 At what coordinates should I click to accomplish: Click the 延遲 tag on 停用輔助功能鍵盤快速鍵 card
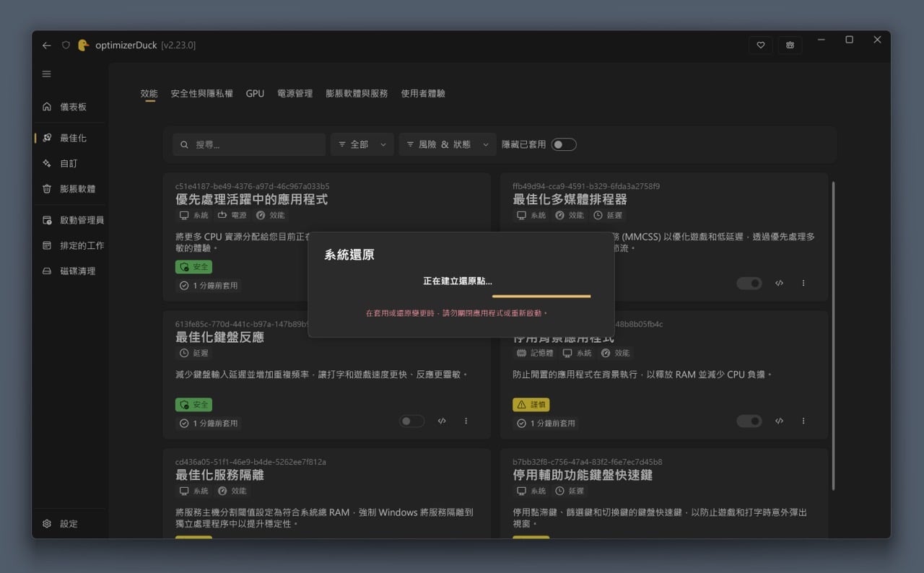(x=570, y=491)
